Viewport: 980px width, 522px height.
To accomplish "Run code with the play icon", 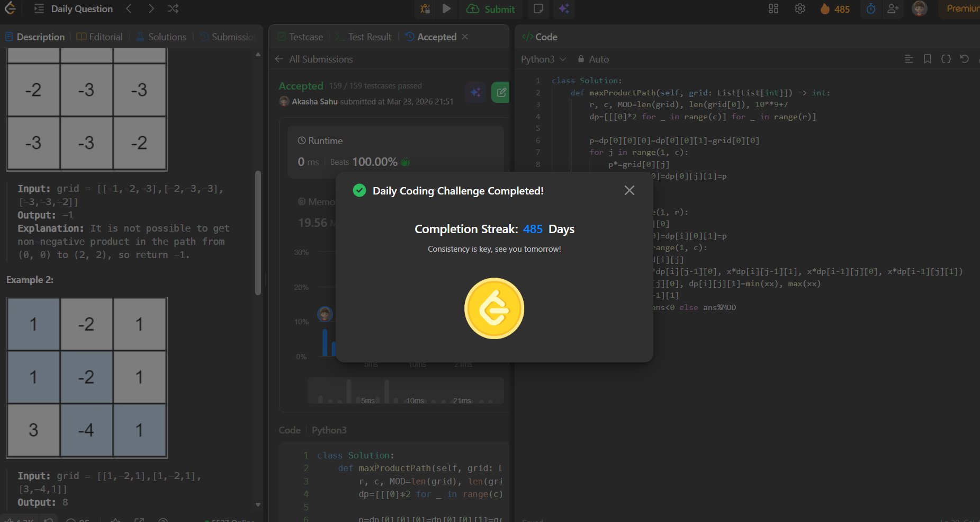I will pos(447,9).
